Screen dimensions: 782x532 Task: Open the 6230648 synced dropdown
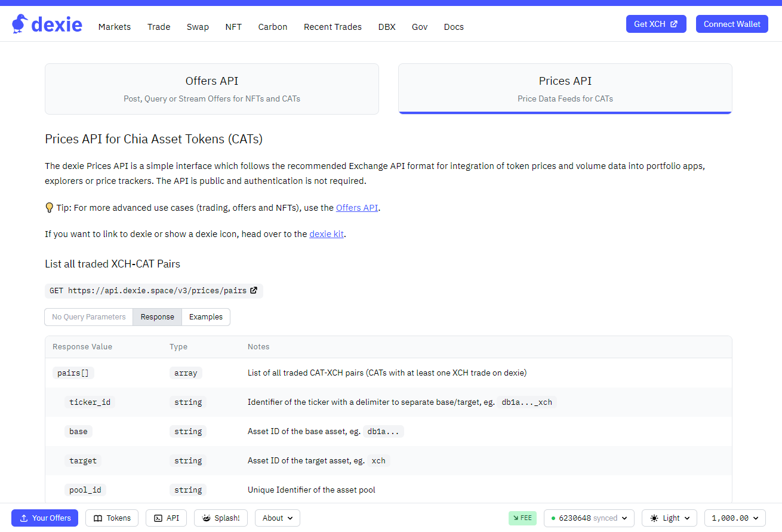(589, 518)
